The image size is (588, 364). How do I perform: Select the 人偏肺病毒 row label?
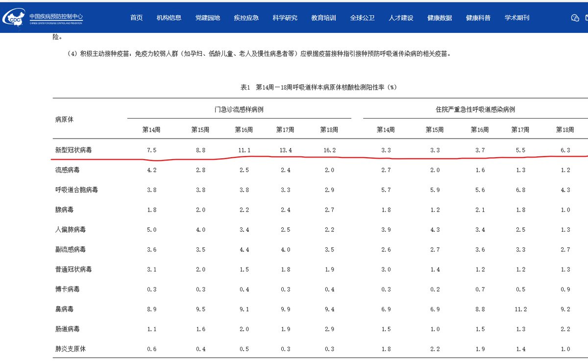coord(71,229)
